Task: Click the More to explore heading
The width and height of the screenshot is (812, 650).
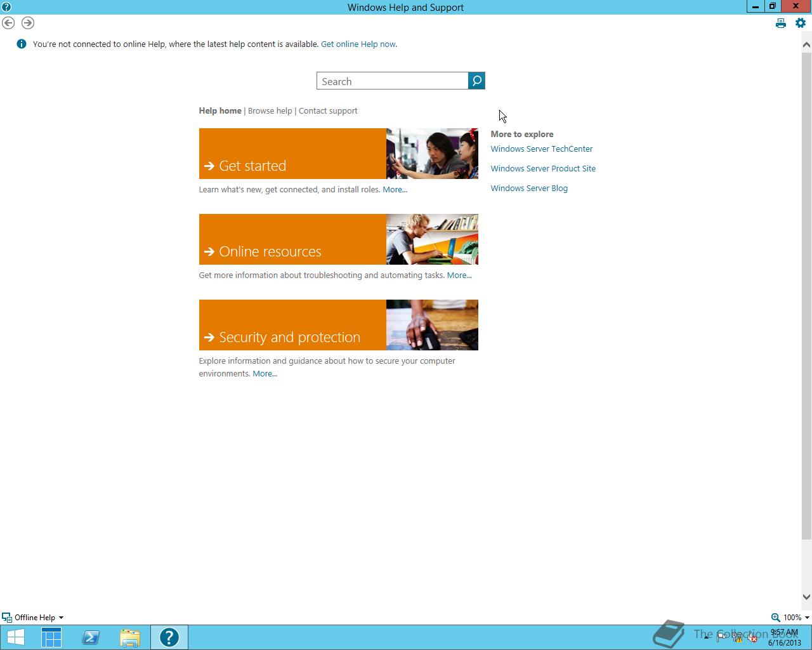Action: point(522,134)
